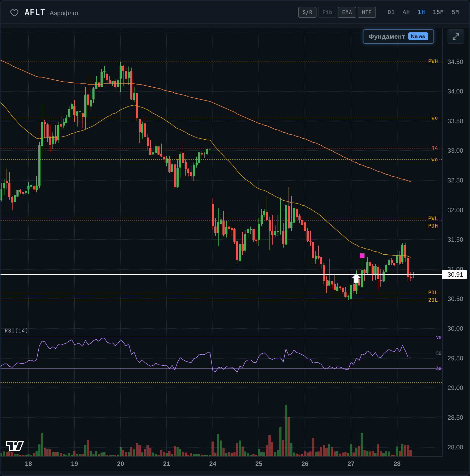Click the current price label 30.91
The width and height of the screenshot is (470, 476).
click(x=455, y=275)
